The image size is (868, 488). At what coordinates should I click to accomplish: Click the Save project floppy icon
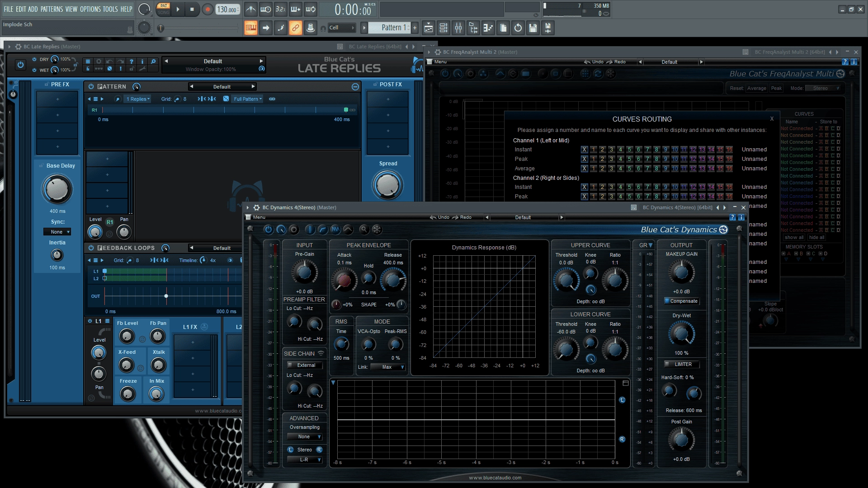533,28
